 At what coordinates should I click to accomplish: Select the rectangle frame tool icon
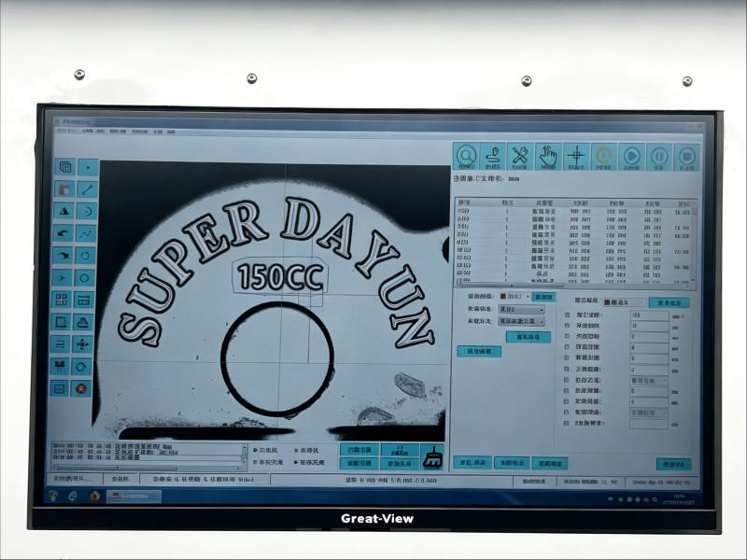coord(61,322)
